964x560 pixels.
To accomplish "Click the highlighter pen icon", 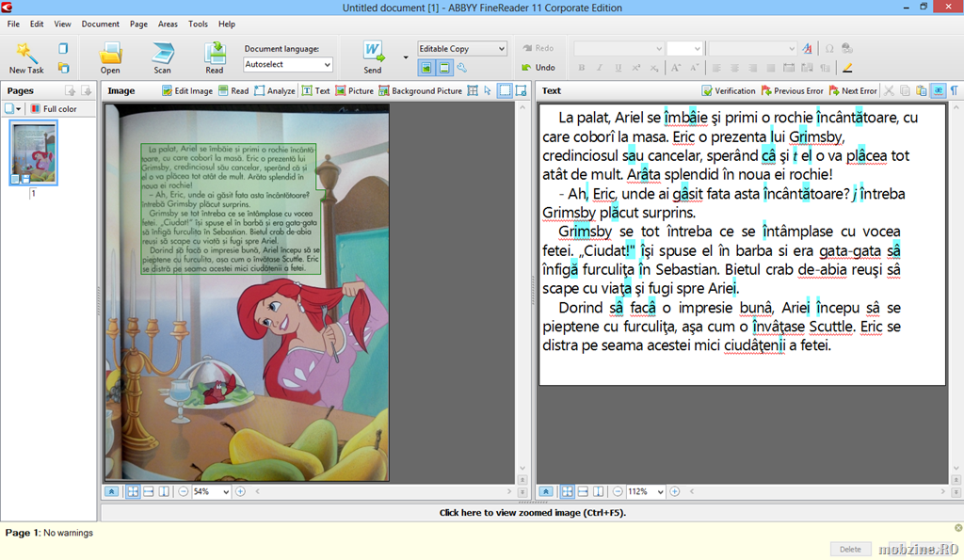I will point(847,68).
